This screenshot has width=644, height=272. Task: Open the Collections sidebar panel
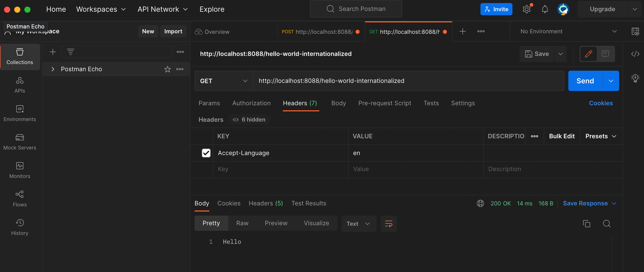20,57
